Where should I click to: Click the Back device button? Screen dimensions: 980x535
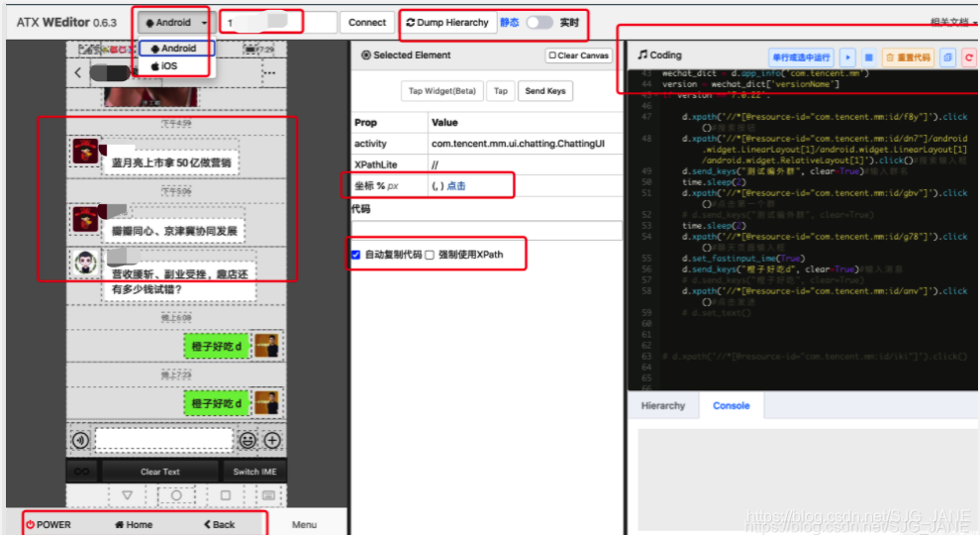coord(219,524)
